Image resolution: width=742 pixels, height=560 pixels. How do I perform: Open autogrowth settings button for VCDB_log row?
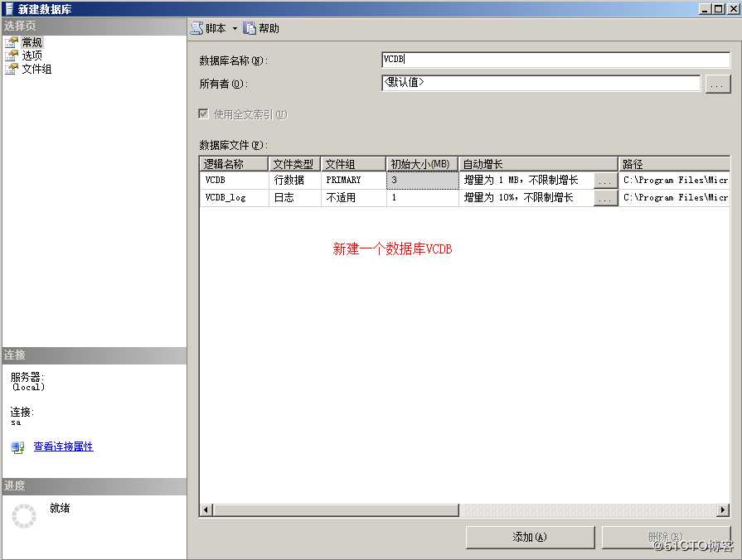pyautogui.click(x=605, y=199)
